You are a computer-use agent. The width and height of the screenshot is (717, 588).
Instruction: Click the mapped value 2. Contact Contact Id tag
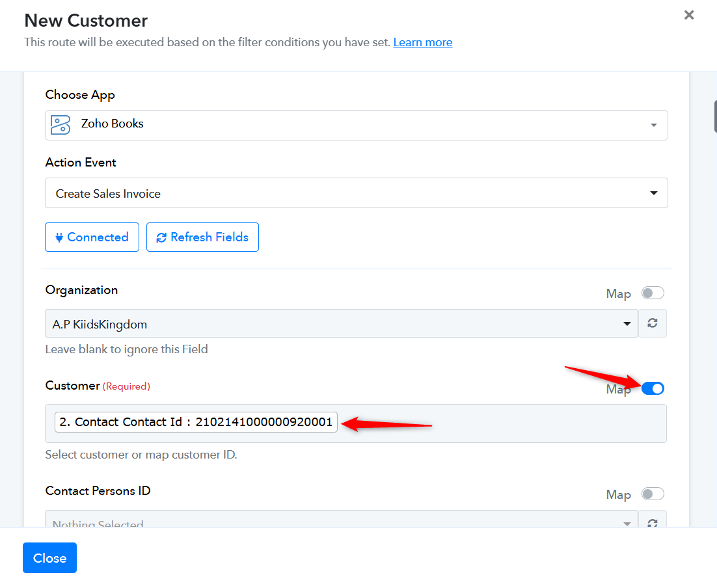coord(196,422)
